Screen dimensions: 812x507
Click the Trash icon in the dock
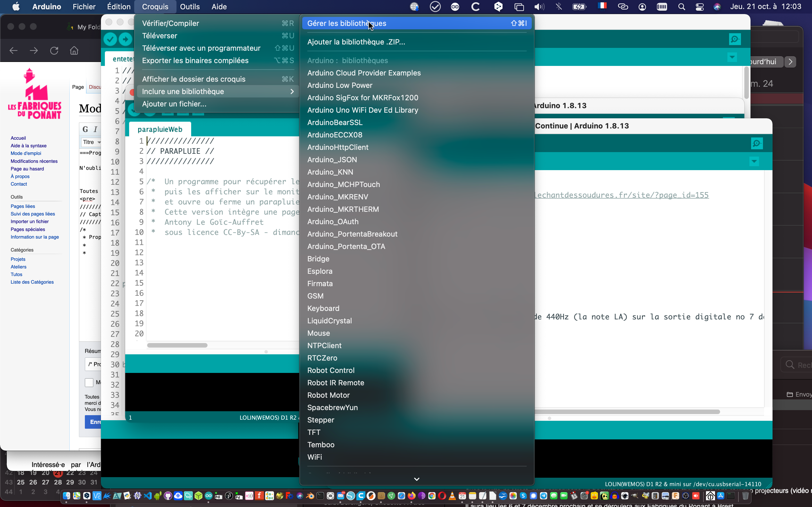coord(745,496)
